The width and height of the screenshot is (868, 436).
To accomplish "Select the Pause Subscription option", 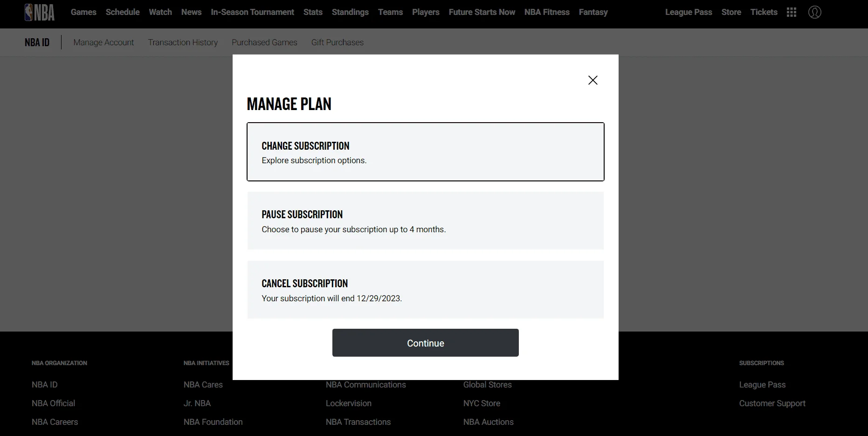I will [426, 221].
